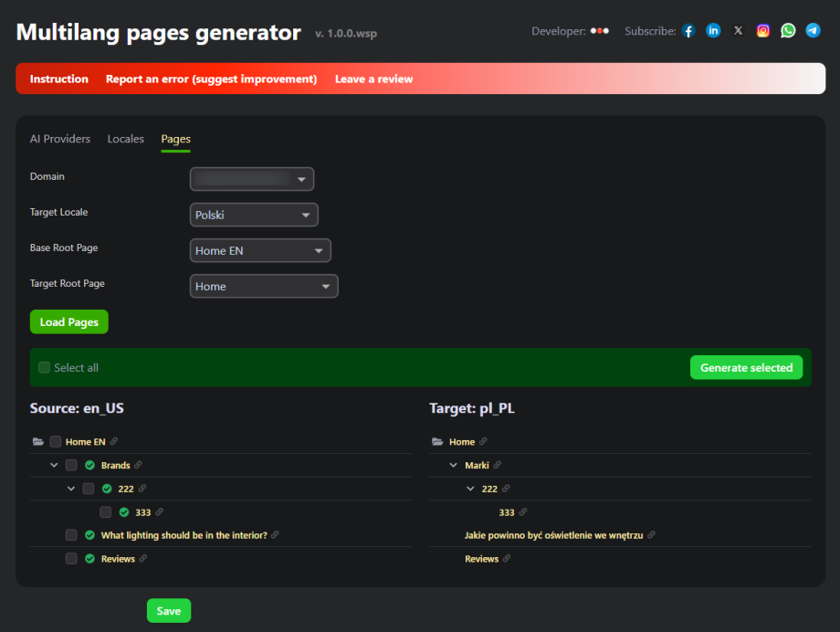Click the developer logo dots
840x632 pixels.
[x=600, y=31]
